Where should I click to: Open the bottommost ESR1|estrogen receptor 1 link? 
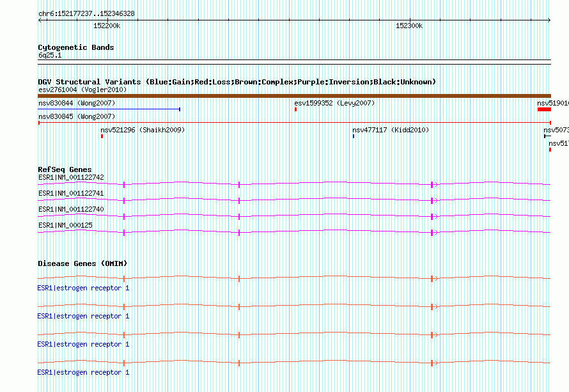pyautogui.click(x=83, y=372)
